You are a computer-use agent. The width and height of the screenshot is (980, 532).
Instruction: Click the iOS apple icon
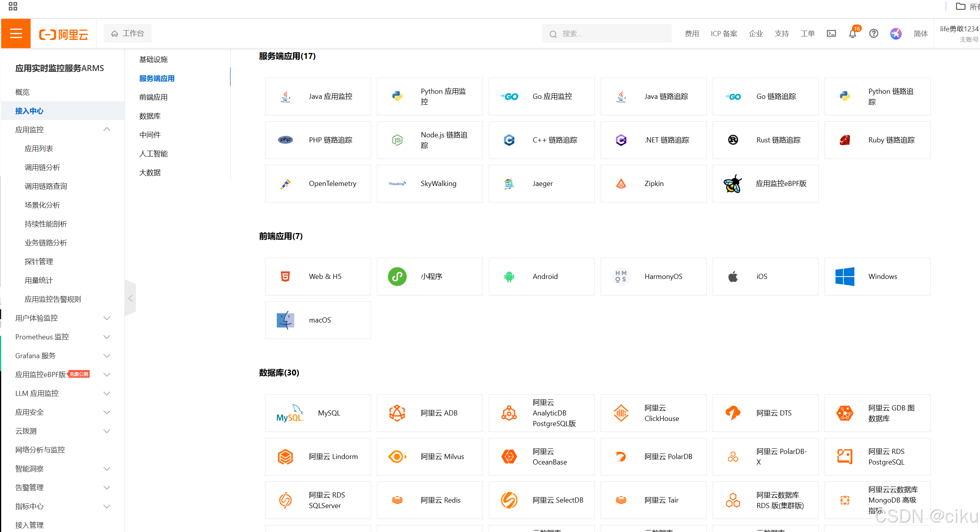[733, 277]
